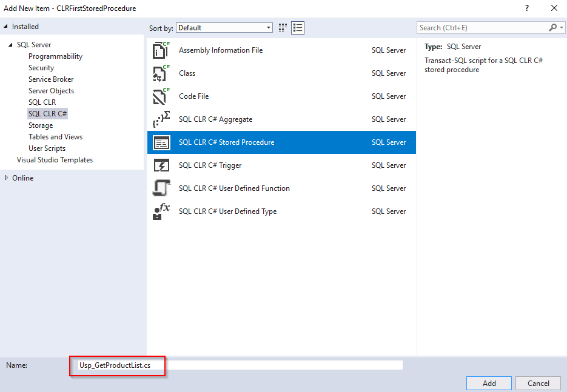Viewport: 567px width, 392px height.
Task: Switch to small icons grid view
Action: (283, 28)
